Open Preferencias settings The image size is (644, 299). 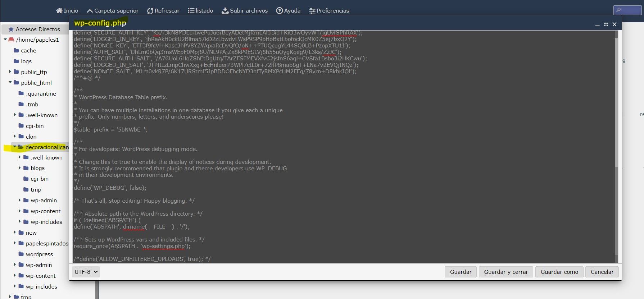[329, 10]
